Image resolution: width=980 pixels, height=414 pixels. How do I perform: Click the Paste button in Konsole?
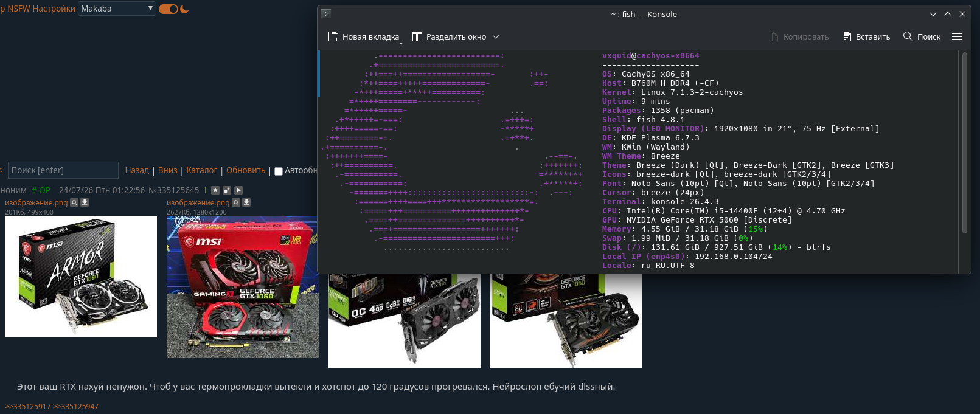tap(866, 36)
